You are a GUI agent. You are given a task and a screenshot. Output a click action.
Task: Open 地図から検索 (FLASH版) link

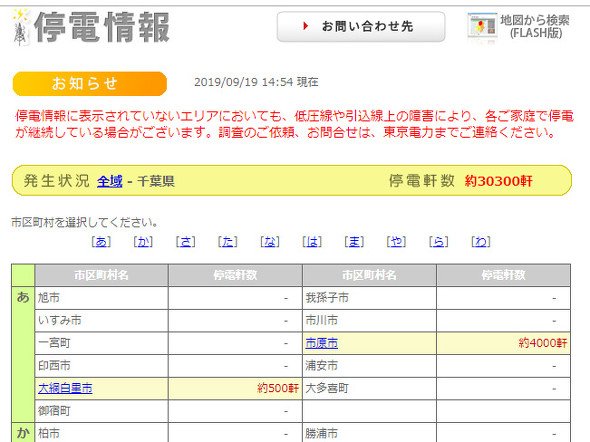pos(535,27)
